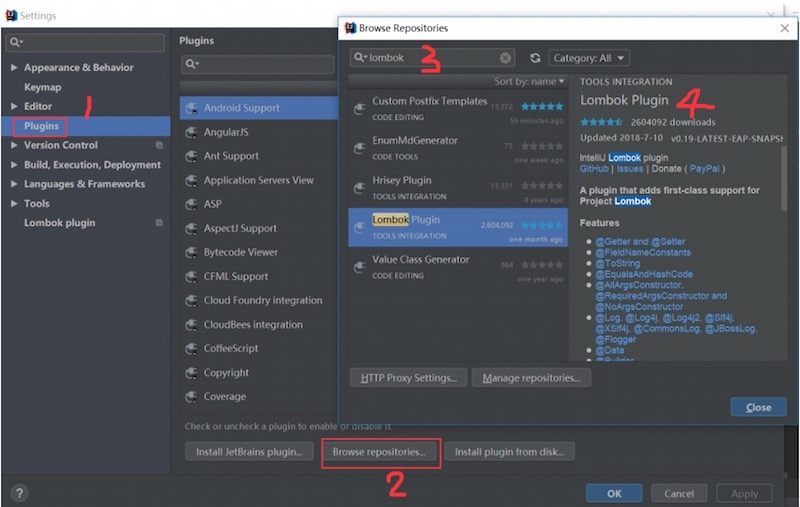Screen dimensions: 800x507
Task: Click the Settings sidebar search magnifier icon
Action: [15, 42]
